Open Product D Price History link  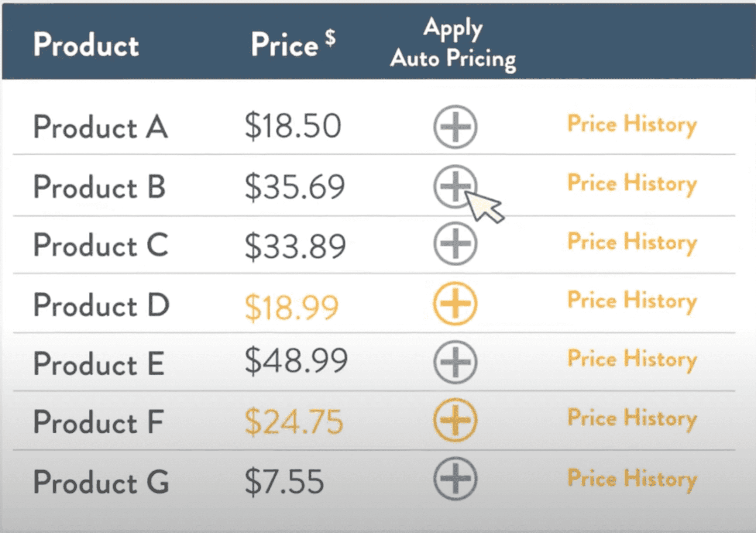632,301
